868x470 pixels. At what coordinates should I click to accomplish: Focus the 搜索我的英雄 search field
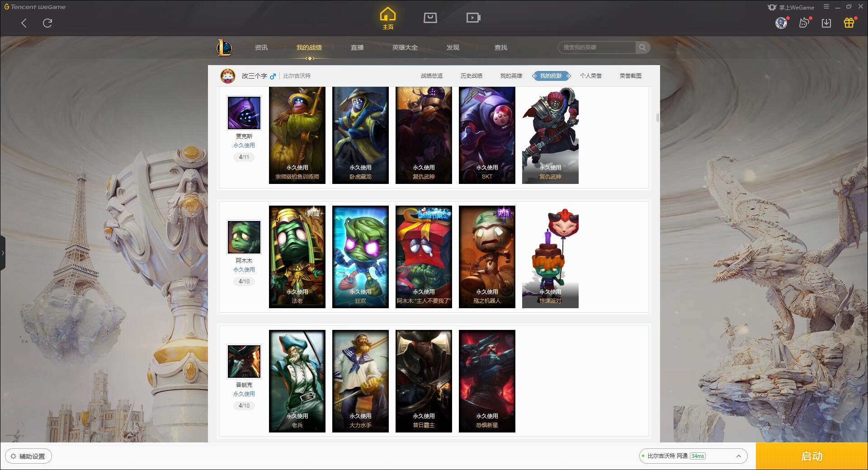pos(597,47)
